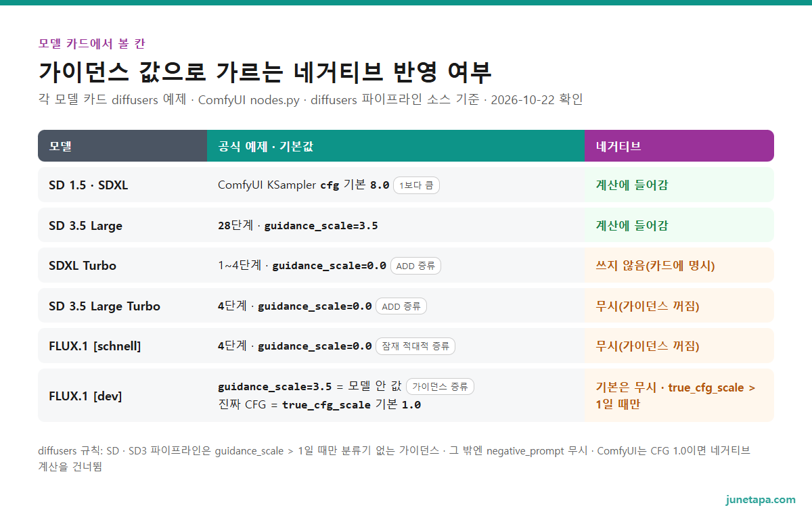The image size is (812, 518).
Task: Click the '모델 카드에서 볼 칸' subtitle
Action: click(91, 44)
